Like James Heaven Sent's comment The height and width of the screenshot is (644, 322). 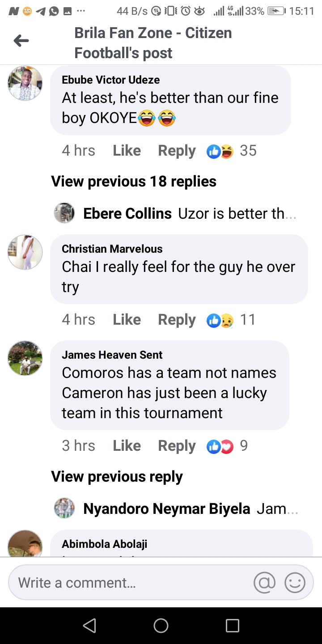tap(127, 446)
